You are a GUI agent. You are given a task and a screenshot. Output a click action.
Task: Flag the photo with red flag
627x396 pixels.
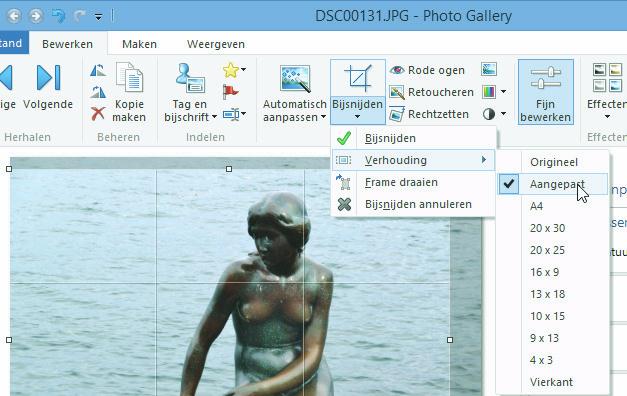(230, 92)
